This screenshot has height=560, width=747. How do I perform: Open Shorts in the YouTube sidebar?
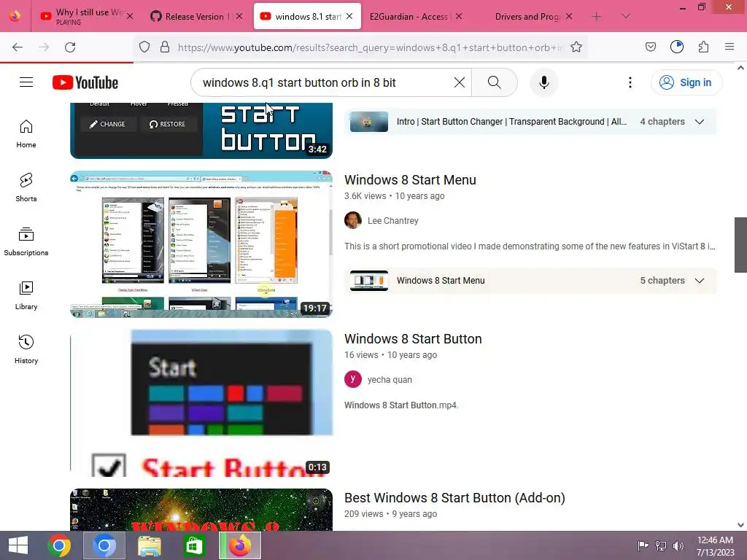(26, 187)
